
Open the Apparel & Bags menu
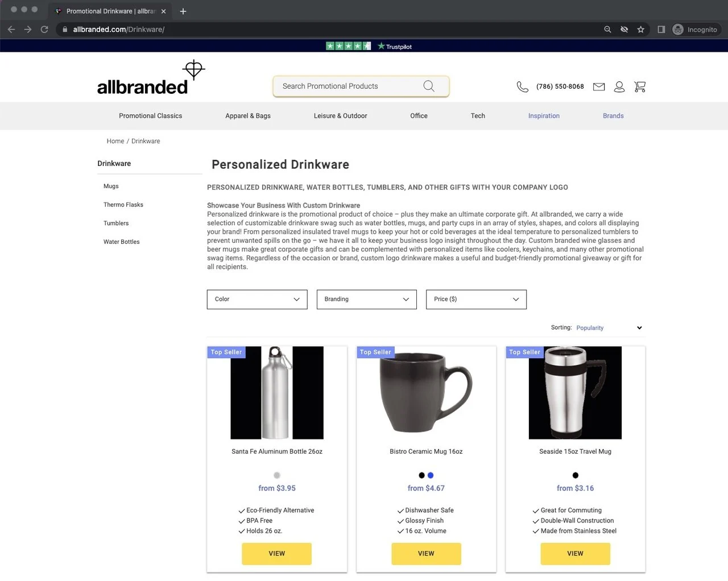[x=248, y=116]
